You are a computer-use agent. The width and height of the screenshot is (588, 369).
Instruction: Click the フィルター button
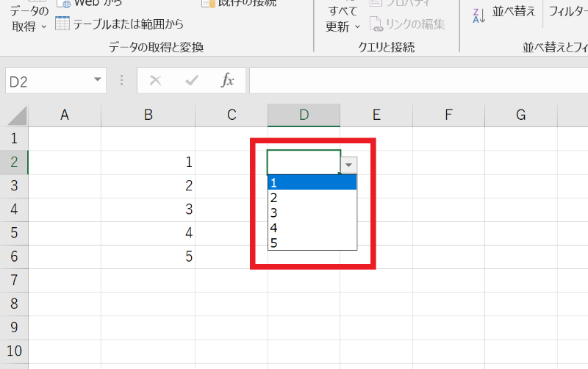click(x=567, y=11)
